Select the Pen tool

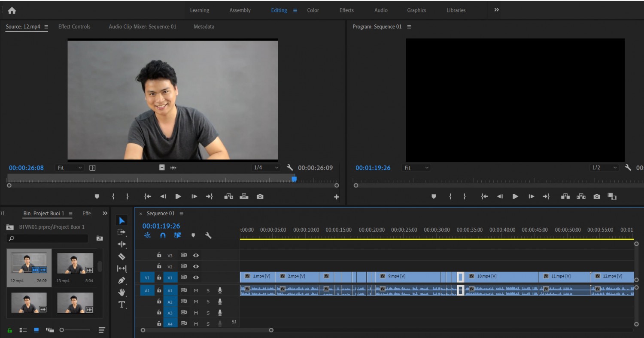coord(122,281)
